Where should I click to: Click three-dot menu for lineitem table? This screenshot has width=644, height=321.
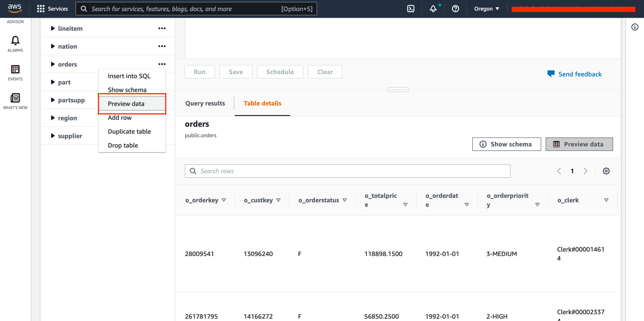coord(162,28)
